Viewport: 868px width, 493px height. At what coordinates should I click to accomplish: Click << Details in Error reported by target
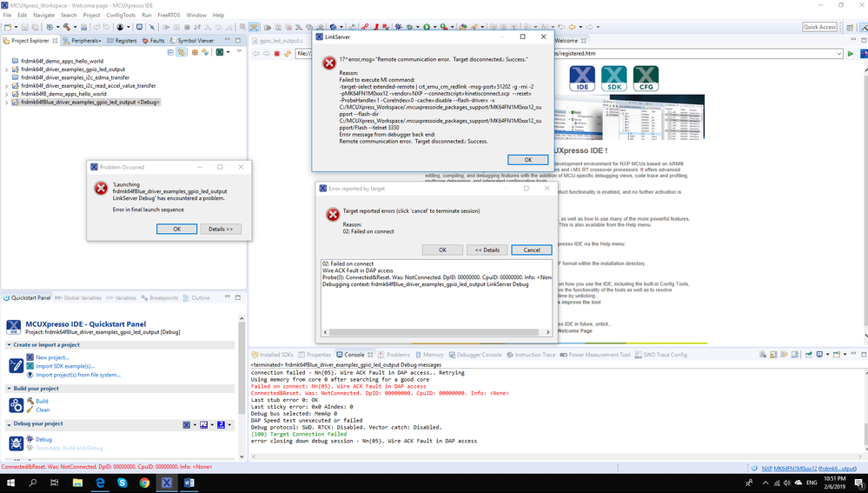487,250
